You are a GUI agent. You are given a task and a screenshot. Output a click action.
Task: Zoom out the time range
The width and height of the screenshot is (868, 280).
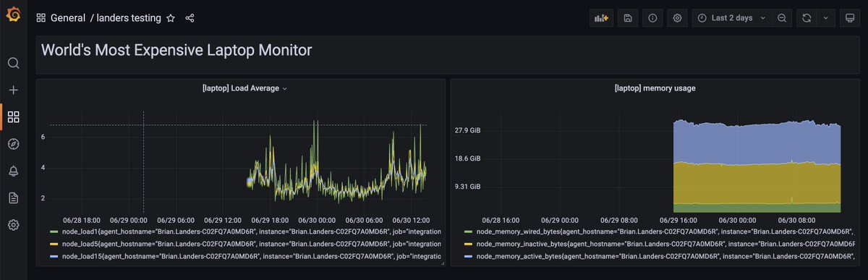point(782,18)
